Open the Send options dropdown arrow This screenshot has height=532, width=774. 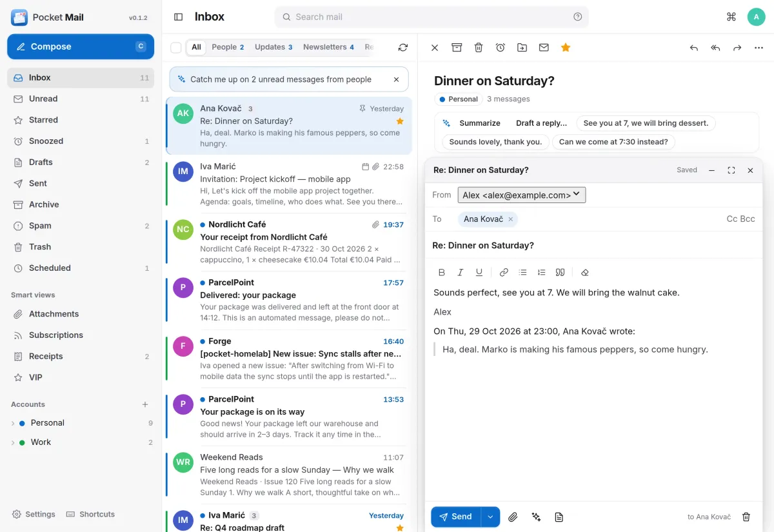coord(490,517)
